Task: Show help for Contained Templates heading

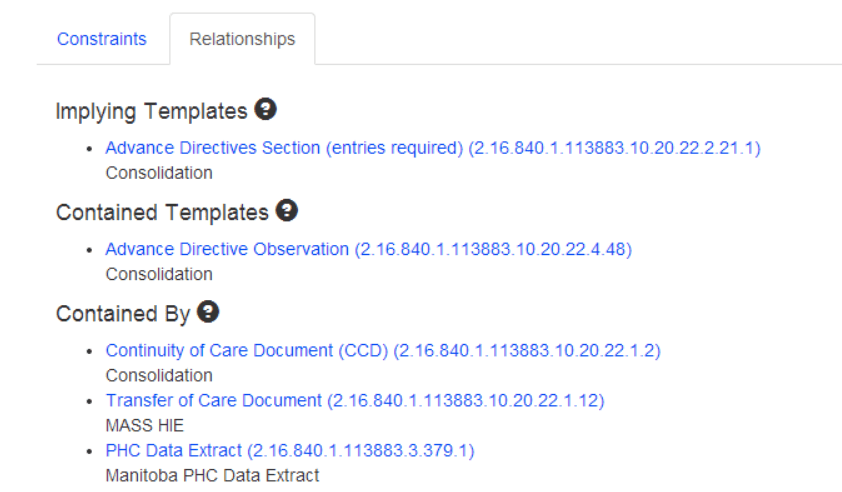Action: tap(287, 210)
